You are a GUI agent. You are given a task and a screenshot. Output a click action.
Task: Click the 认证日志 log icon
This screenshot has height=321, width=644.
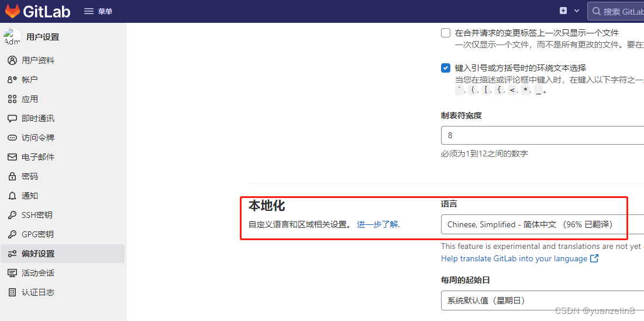(x=12, y=293)
